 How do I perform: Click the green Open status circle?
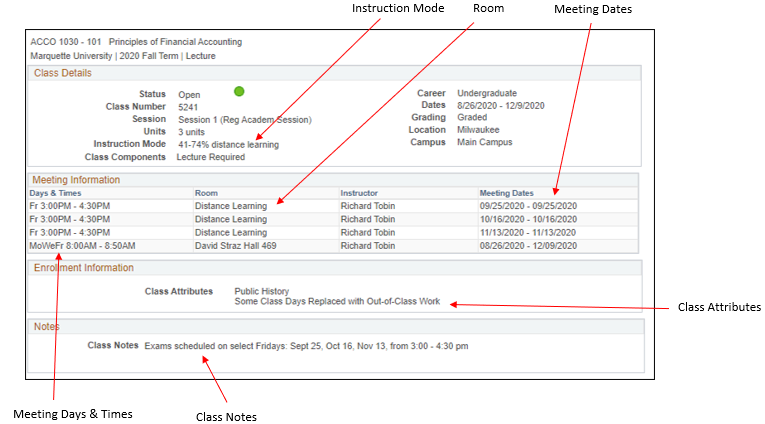239,92
